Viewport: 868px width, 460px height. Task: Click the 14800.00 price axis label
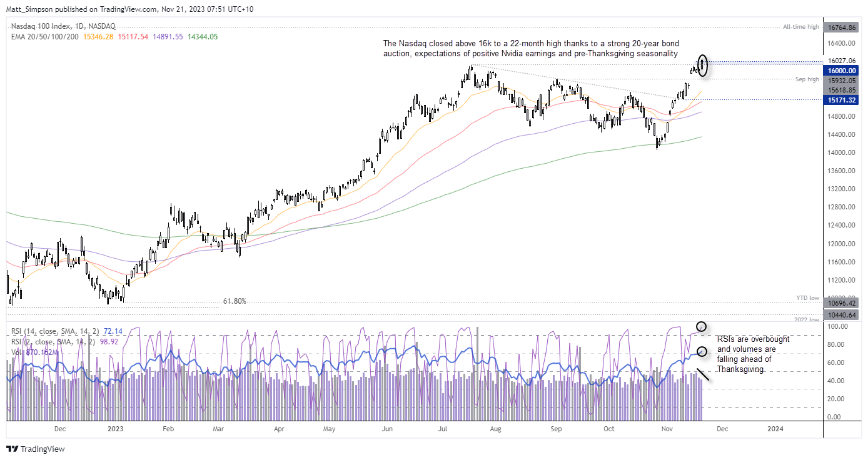click(x=842, y=116)
